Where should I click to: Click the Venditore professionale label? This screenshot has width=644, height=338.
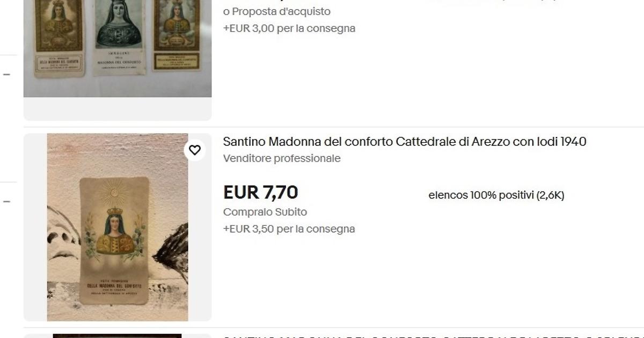coord(282,158)
